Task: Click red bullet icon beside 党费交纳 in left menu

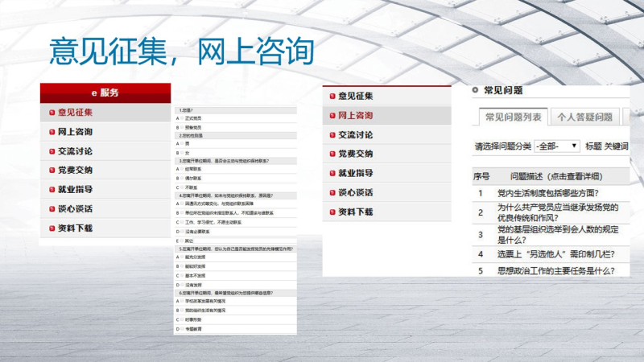Action: pos(52,171)
